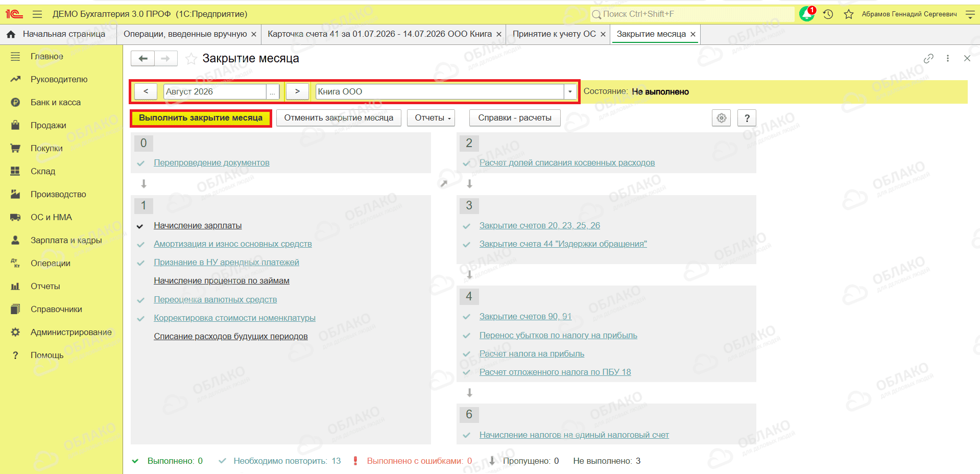Click the Помощь question icon
The image size is (980, 474).
(15, 355)
